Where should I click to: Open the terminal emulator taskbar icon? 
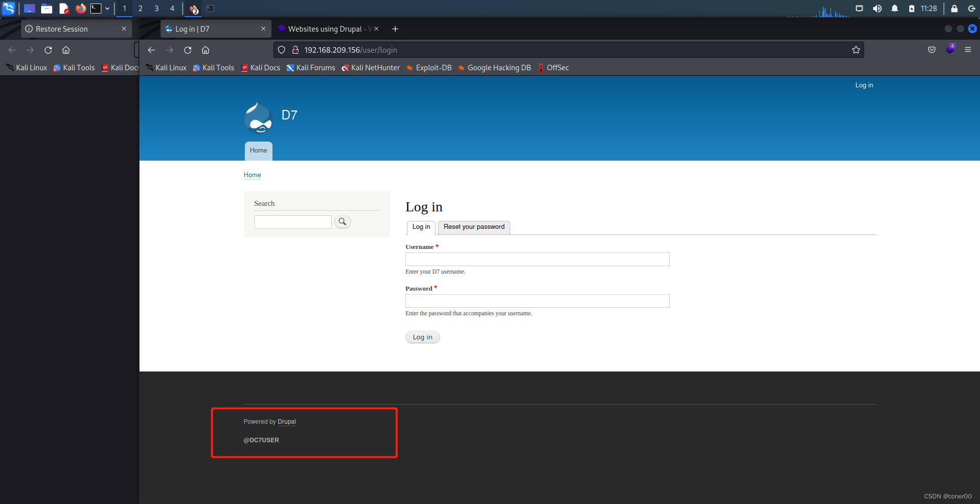click(96, 9)
